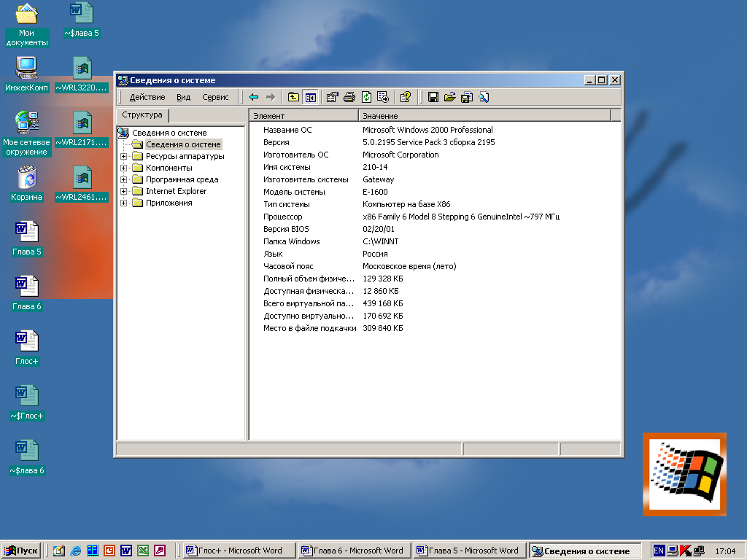Select the ~WRL3220 temp file icon
Viewport: 747px width, 560px height.
(82, 74)
